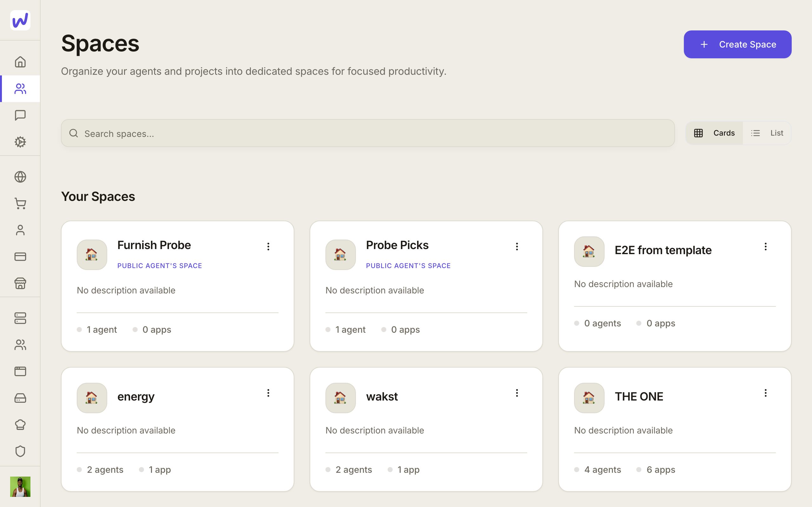This screenshot has width=812, height=507.
Task: Switch to Cards view
Action: [x=714, y=133]
